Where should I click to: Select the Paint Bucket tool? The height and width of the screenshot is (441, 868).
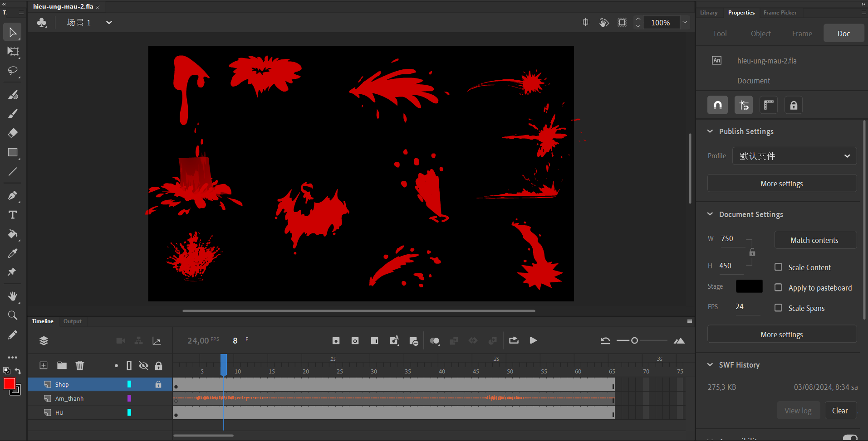click(13, 234)
